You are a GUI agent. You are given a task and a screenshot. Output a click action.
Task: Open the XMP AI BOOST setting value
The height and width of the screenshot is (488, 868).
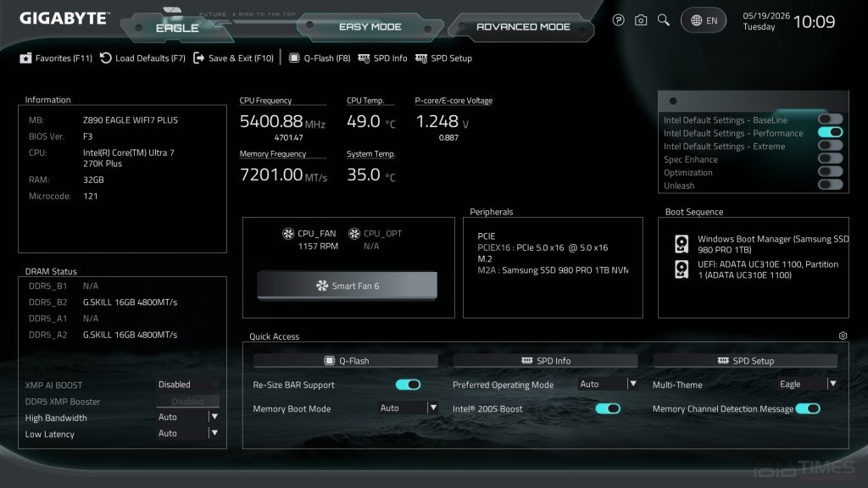187,384
